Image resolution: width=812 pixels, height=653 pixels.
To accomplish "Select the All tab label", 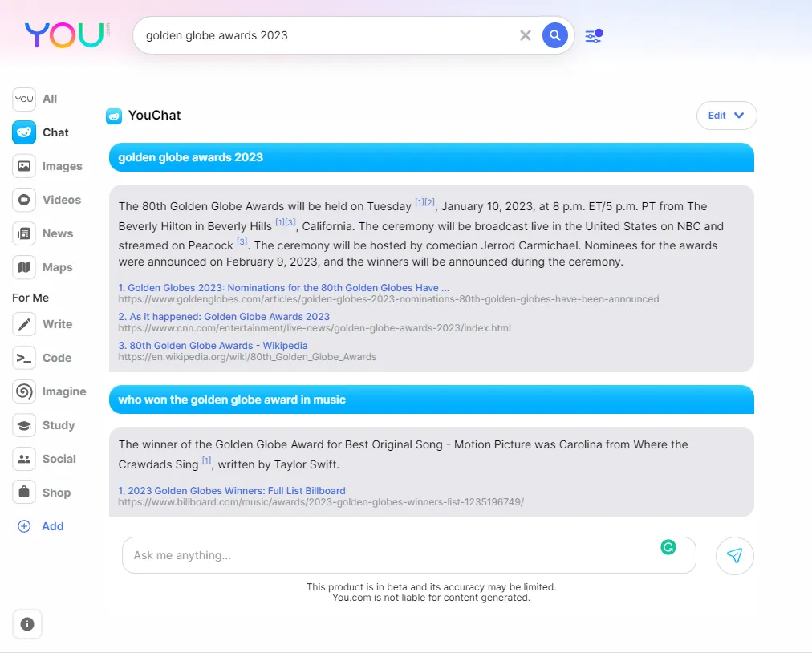I will 50,99.
